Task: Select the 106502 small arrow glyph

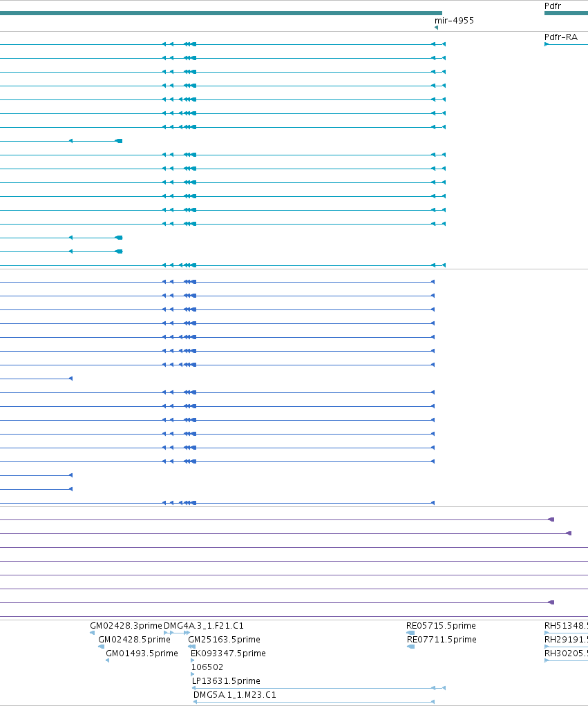Action: tap(193, 674)
